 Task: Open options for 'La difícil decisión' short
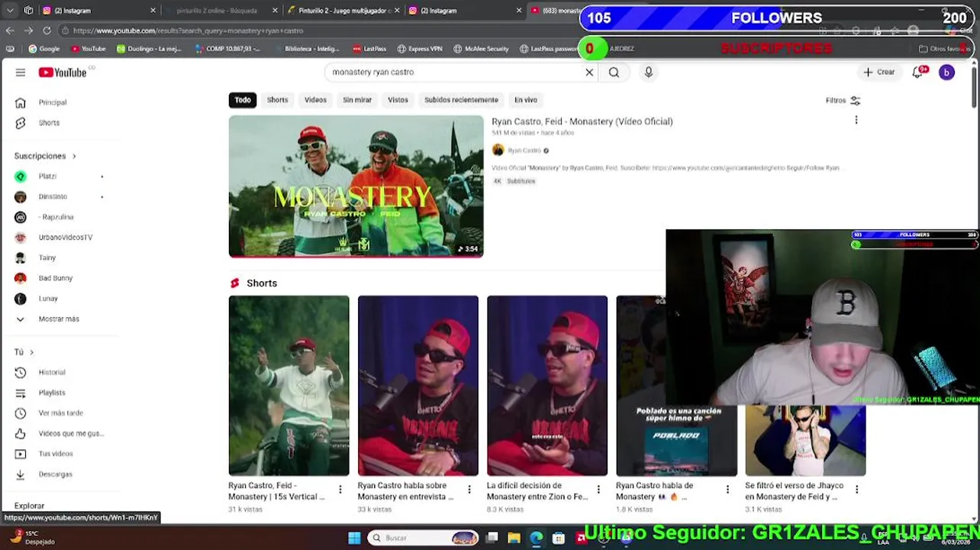click(x=598, y=489)
